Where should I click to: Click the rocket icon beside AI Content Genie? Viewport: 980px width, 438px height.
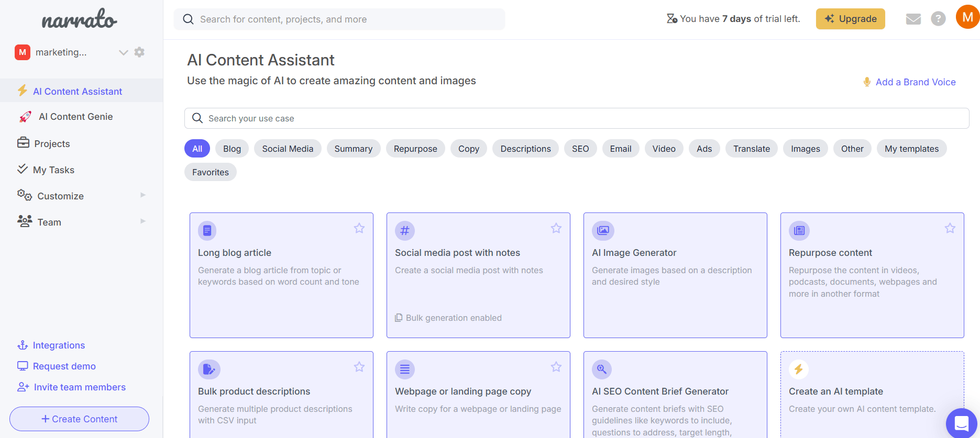(x=25, y=117)
